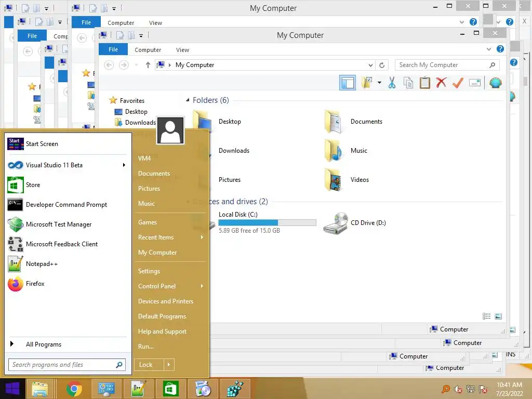The image size is (532, 399).
Task: Click the orange checkmark toolbar icon
Action: point(458,83)
